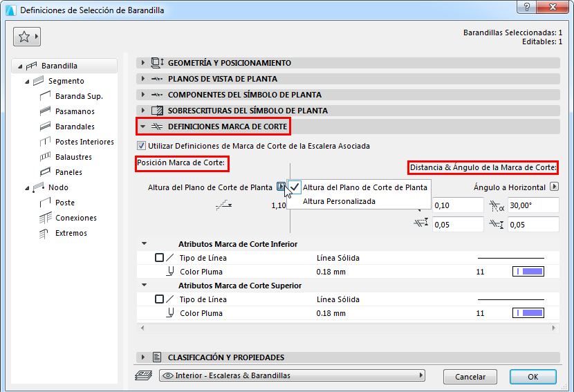This screenshot has width=574, height=392.
Task: Click Inferior Color Pluma swatch
Action: coord(528,272)
